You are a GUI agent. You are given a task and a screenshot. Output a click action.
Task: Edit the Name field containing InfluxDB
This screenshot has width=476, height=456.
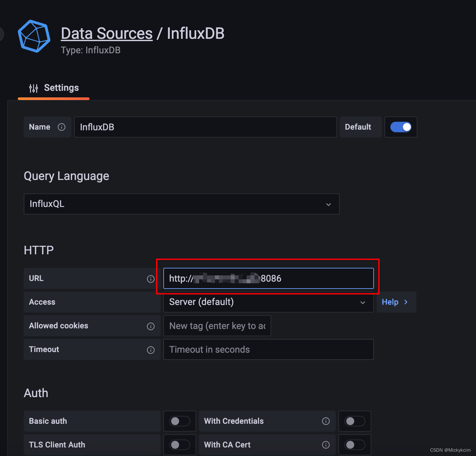205,127
